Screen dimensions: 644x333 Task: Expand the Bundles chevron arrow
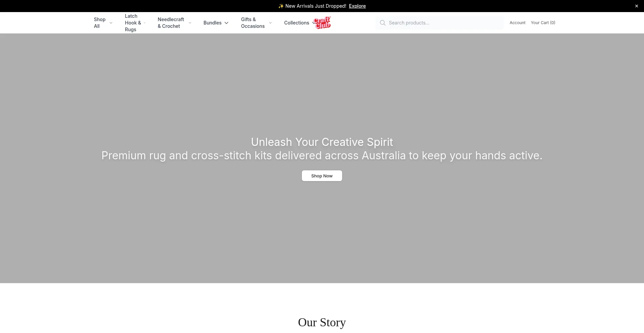click(x=226, y=23)
